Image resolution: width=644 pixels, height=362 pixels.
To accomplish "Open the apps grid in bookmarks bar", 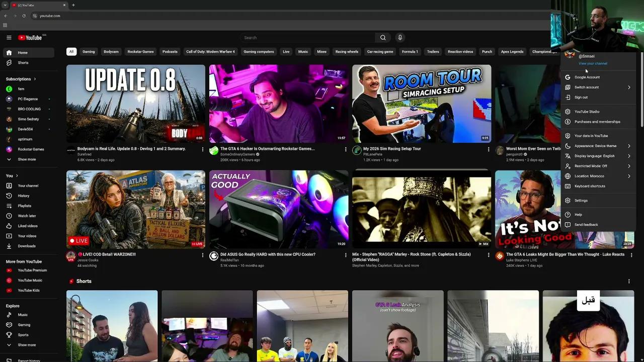I will click(x=5, y=25).
